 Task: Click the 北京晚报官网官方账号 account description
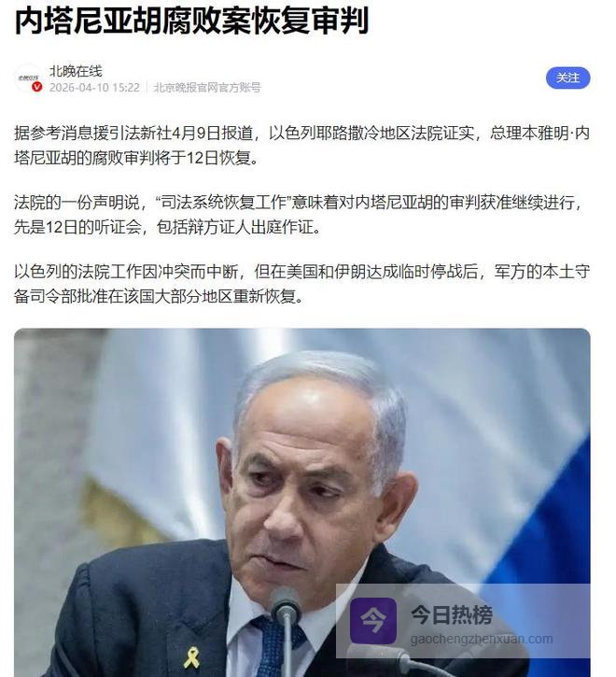pos(207,88)
